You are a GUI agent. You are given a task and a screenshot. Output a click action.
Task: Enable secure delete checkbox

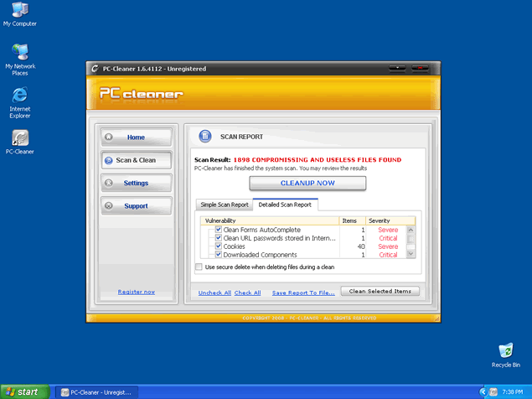pos(199,267)
